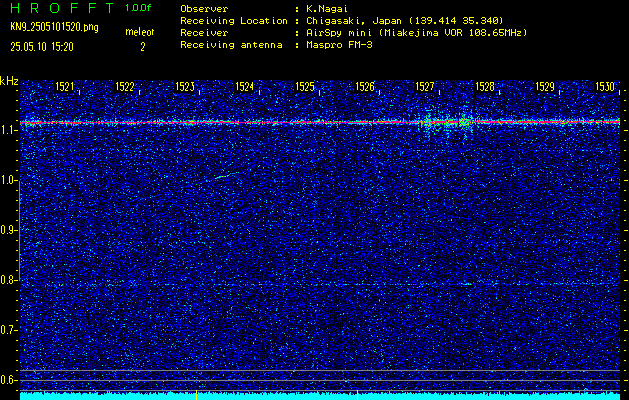This screenshot has height=400, width=629.
Task: Click the 1530 time marker
Action: [605, 87]
